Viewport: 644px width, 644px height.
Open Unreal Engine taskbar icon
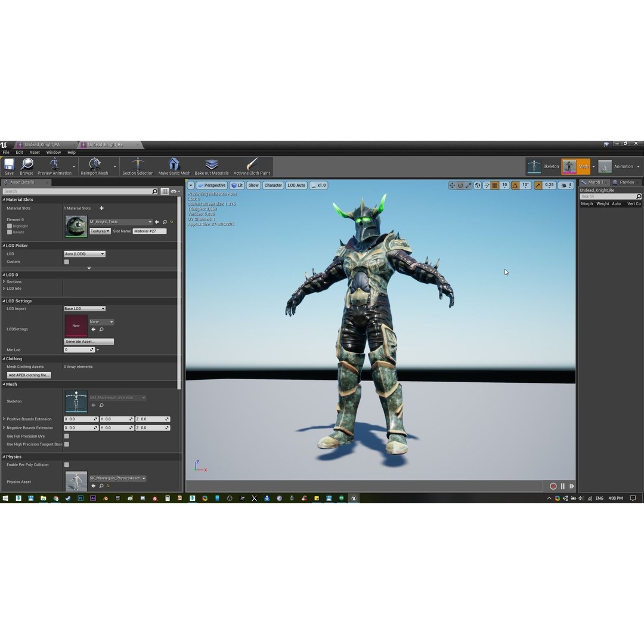pos(354,498)
